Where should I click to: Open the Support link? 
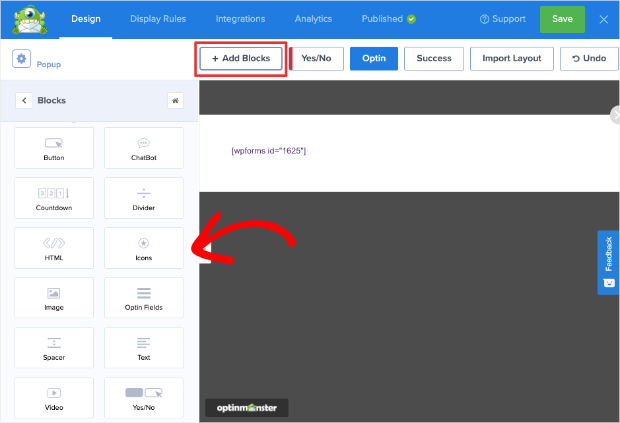click(x=503, y=19)
